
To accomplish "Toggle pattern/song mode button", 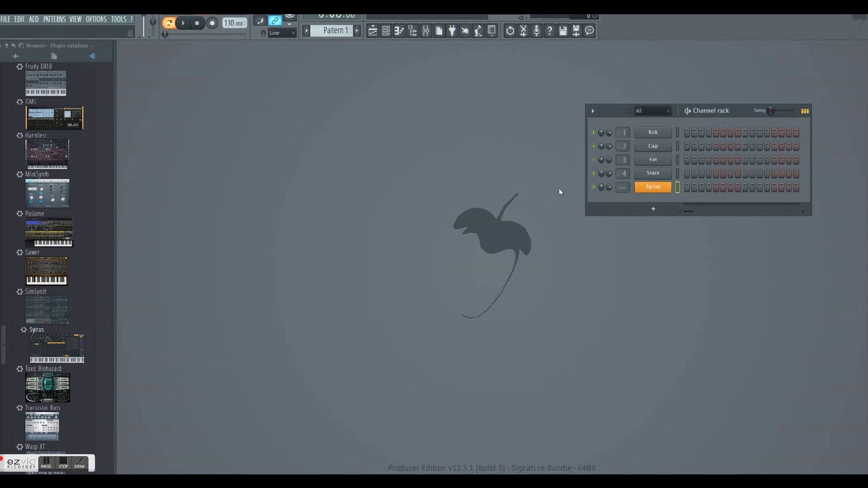I will coord(168,22).
